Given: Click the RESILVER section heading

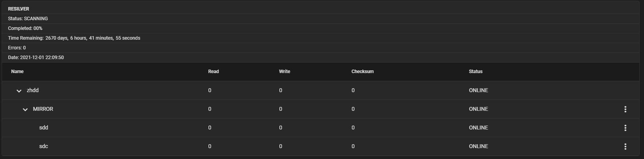Looking at the screenshot, I should (x=18, y=9).
